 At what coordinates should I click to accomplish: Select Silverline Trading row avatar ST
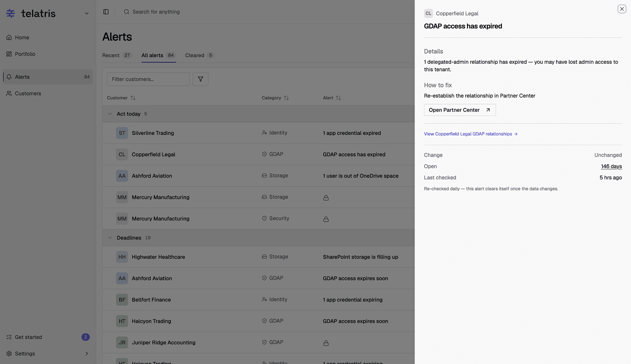point(122,133)
